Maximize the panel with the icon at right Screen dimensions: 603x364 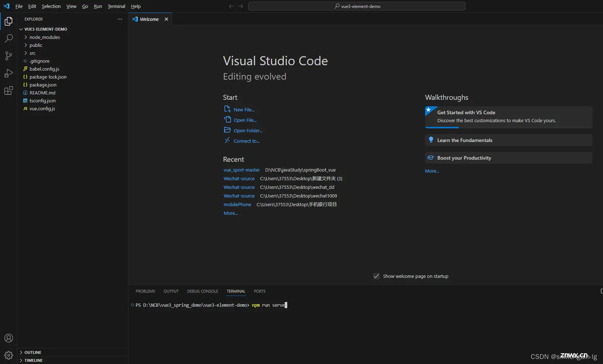click(x=601, y=291)
